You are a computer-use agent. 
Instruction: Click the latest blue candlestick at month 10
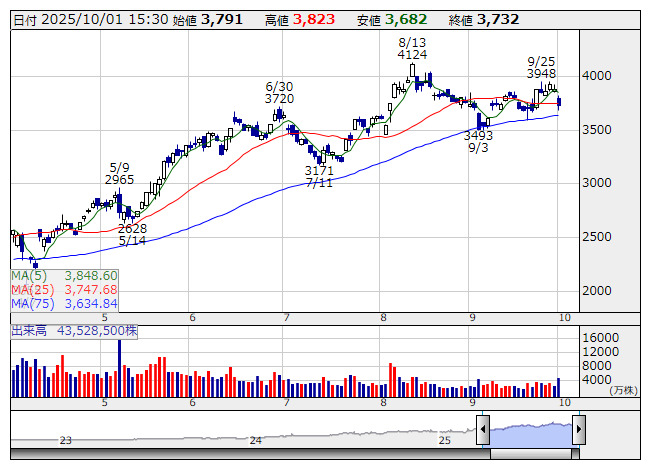tap(558, 103)
